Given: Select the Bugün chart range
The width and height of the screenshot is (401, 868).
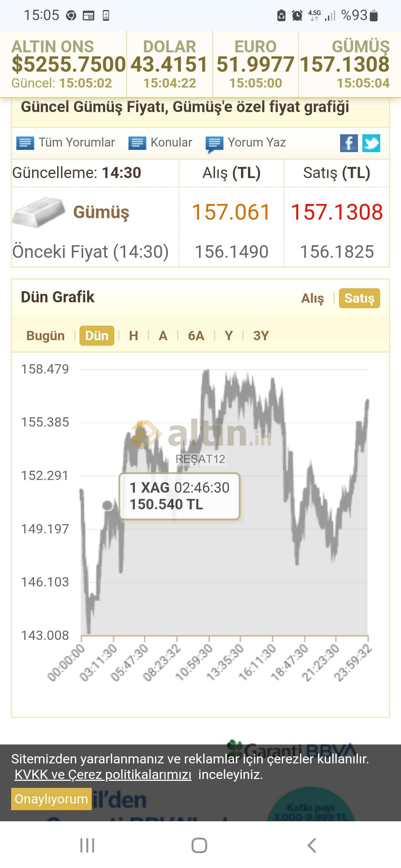Looking at the screenshot, I should [x=45, y=336].
